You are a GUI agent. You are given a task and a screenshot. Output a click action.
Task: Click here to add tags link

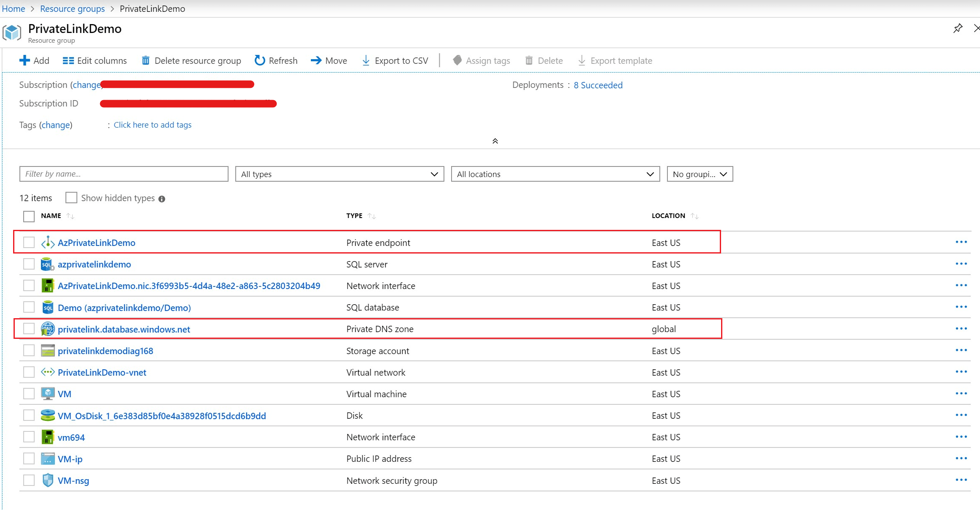point(152,125)
